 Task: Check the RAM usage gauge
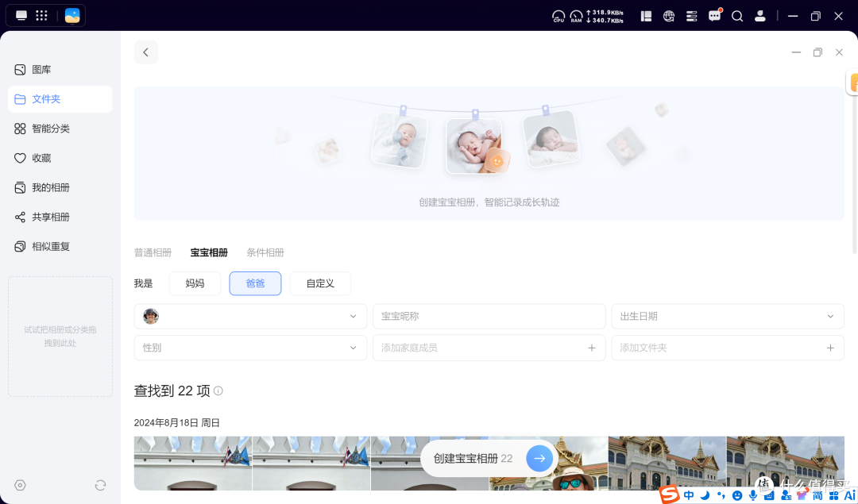click(576, 17)
